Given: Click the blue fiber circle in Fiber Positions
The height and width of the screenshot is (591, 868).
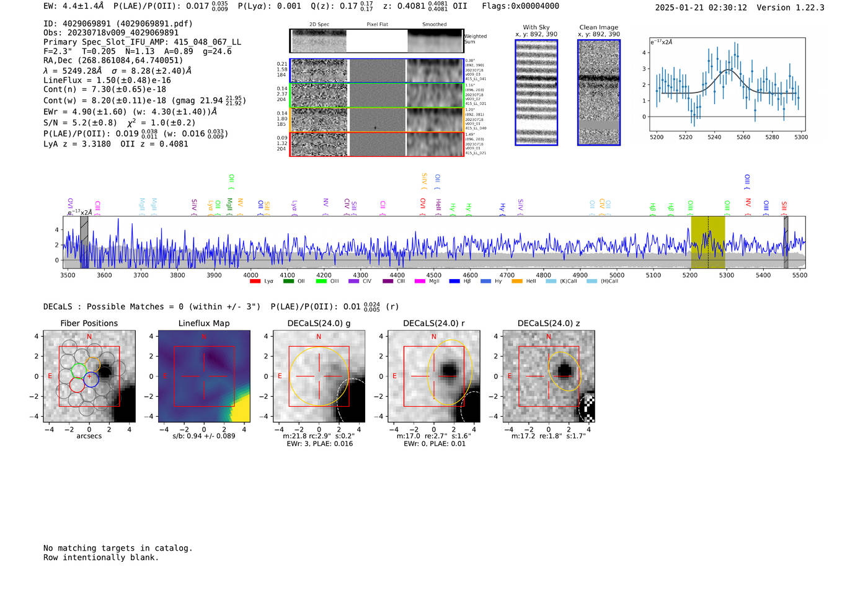Looking at the screenshot, I should [91, 380].
